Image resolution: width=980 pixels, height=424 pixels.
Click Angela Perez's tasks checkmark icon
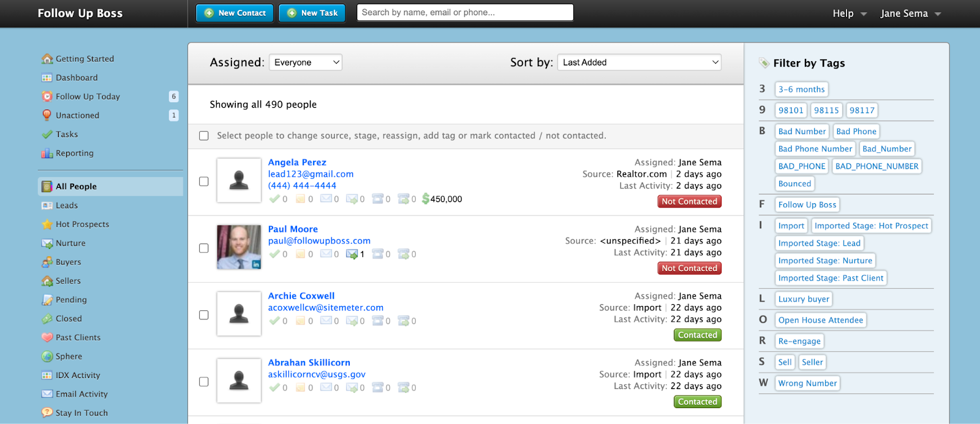point(274,199)
